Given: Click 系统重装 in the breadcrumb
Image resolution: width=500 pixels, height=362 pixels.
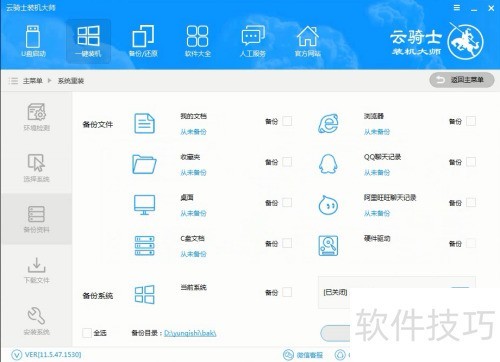Looking at the screenshot, I should pos(71,81).
